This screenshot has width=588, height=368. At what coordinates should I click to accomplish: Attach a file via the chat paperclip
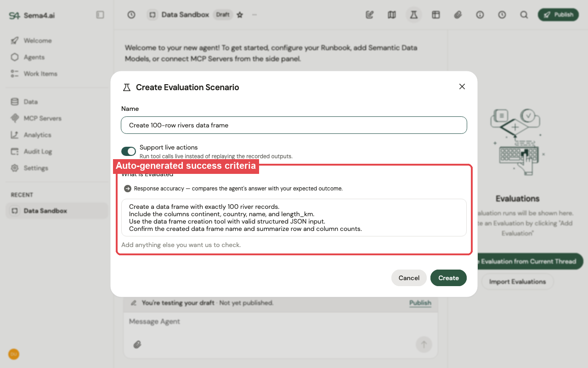[x=136, y=344]
